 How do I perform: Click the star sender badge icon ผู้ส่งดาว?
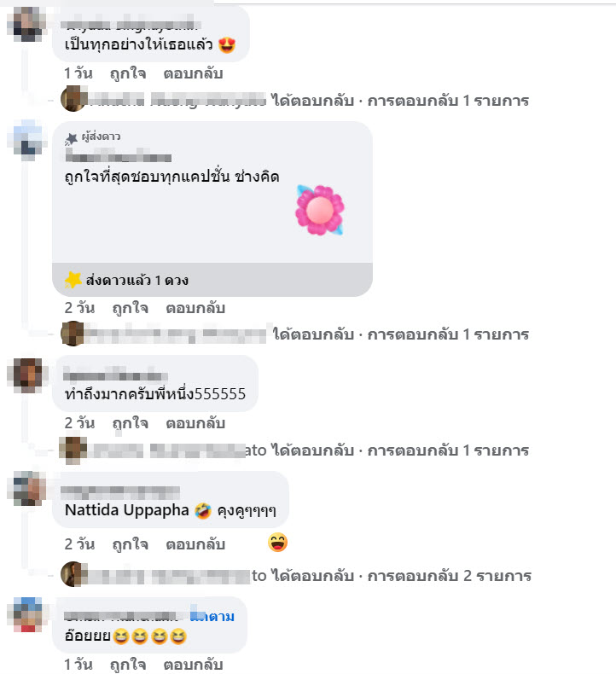point(71,138)
